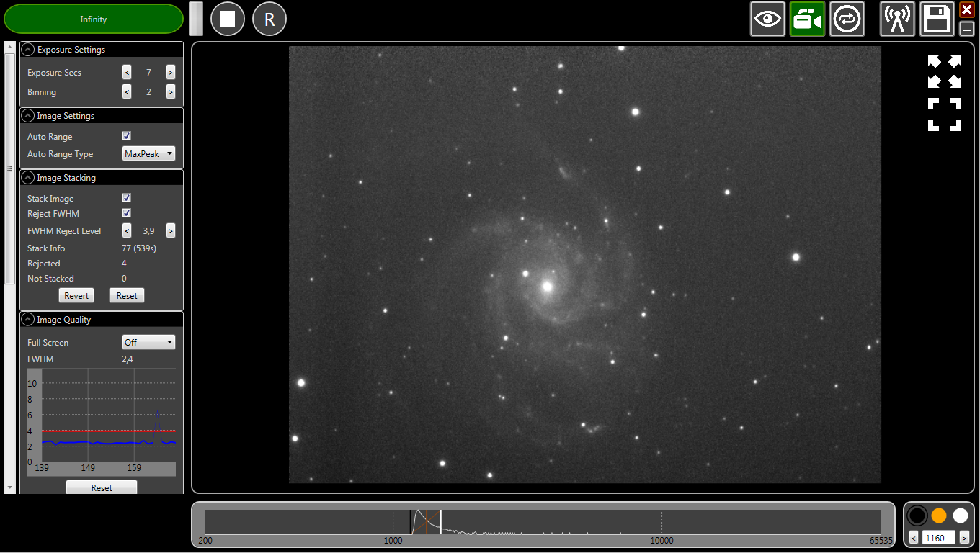Open the Full Screen Off dropdown

coord(148,343)
